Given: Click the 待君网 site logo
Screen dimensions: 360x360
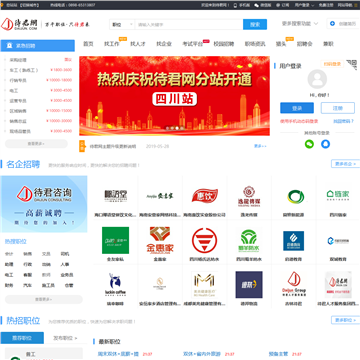Looking at the screenshot, I should 20,24.
